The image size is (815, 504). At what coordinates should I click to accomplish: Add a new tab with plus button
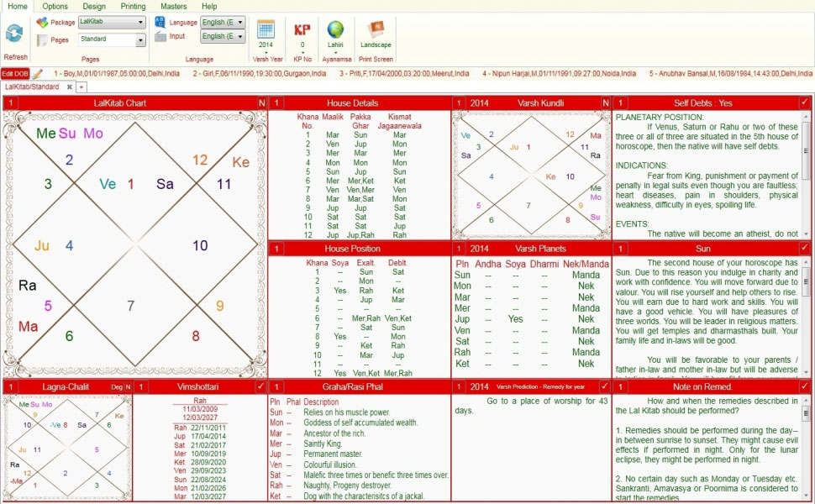pos(81,87)
